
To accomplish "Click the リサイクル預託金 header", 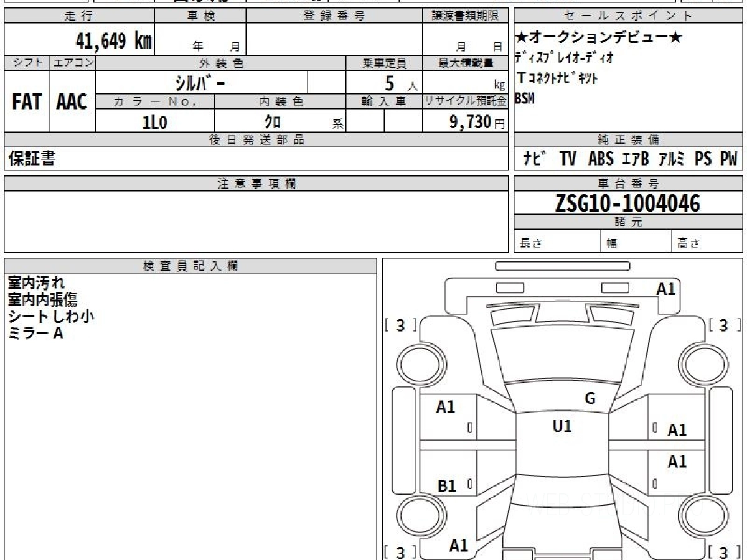I will click(x=466, y=102).
